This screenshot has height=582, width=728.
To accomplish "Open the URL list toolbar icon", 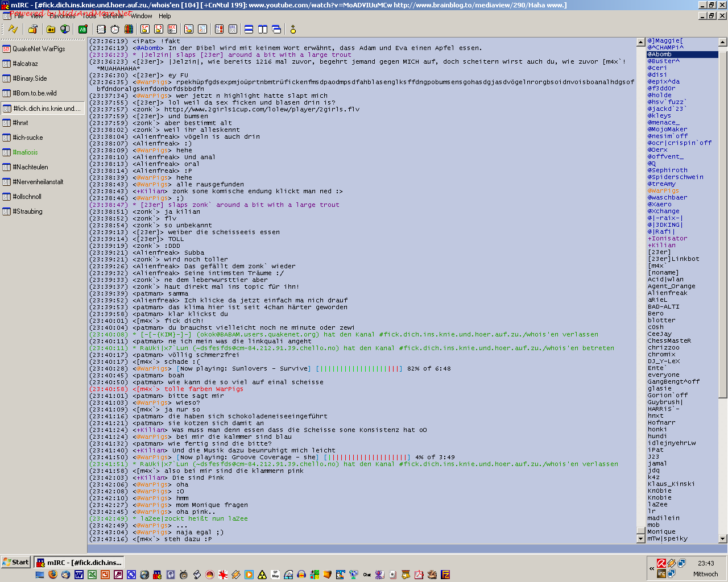I will click(233, 29).
